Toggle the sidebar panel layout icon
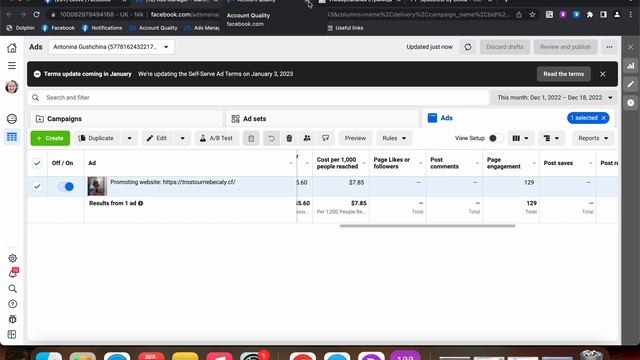 click(12, 334)
